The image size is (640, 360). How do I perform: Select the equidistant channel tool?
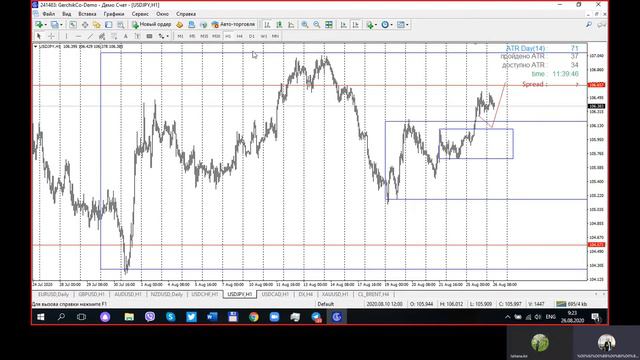click(102, 36)
